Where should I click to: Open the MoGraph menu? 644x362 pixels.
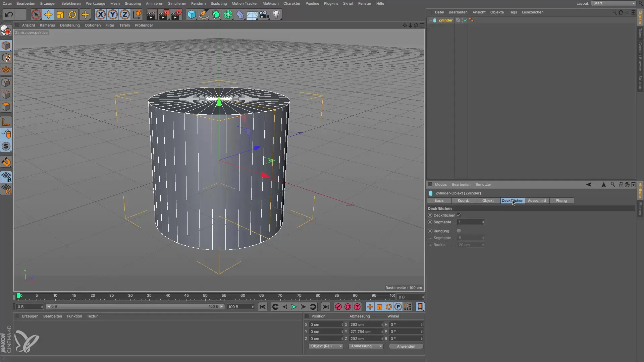pos(270,3)
